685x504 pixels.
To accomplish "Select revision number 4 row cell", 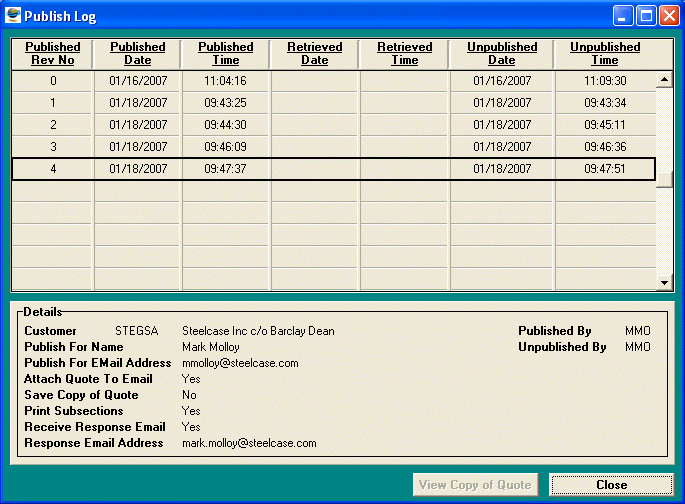I will coord(53,169).
